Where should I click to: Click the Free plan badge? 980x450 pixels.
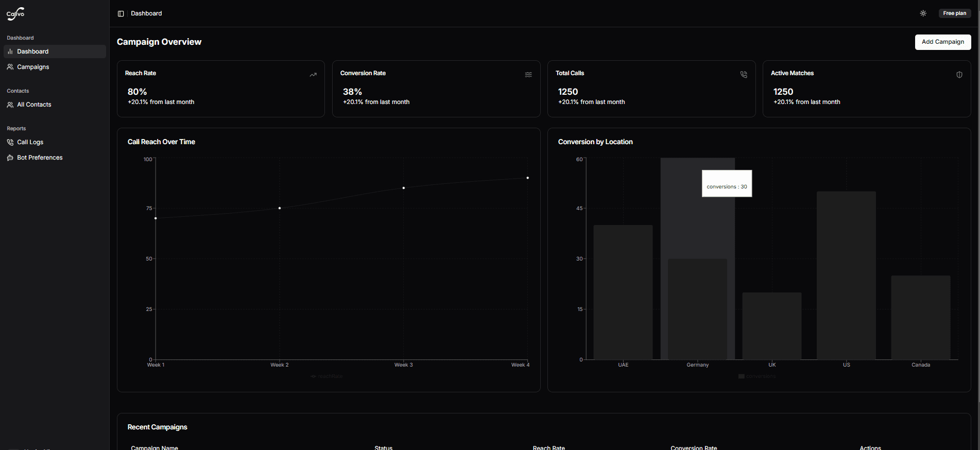coord(954,13)
